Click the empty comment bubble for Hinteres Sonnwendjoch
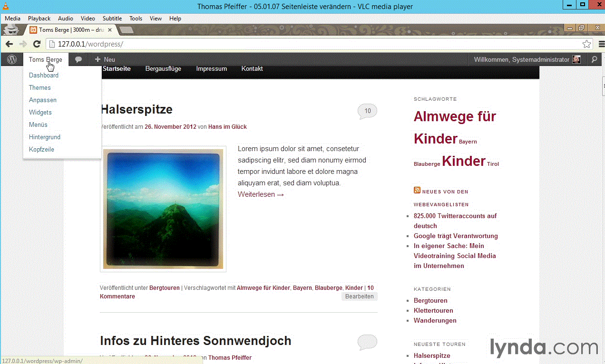The image size is (605, 364). coord(367,342)
